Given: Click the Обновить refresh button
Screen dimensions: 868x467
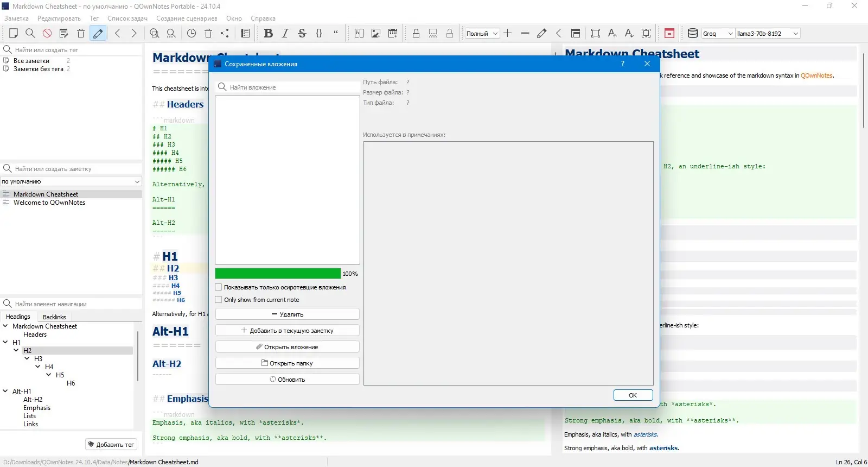Looking at the screenshot, I should click(x=288, y=380).
